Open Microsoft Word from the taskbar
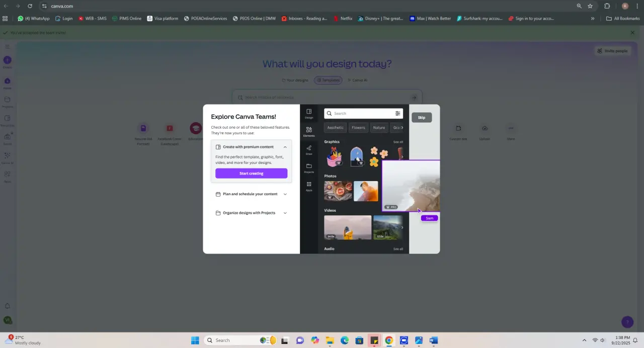The image size is (644, 348). (433, 340)
